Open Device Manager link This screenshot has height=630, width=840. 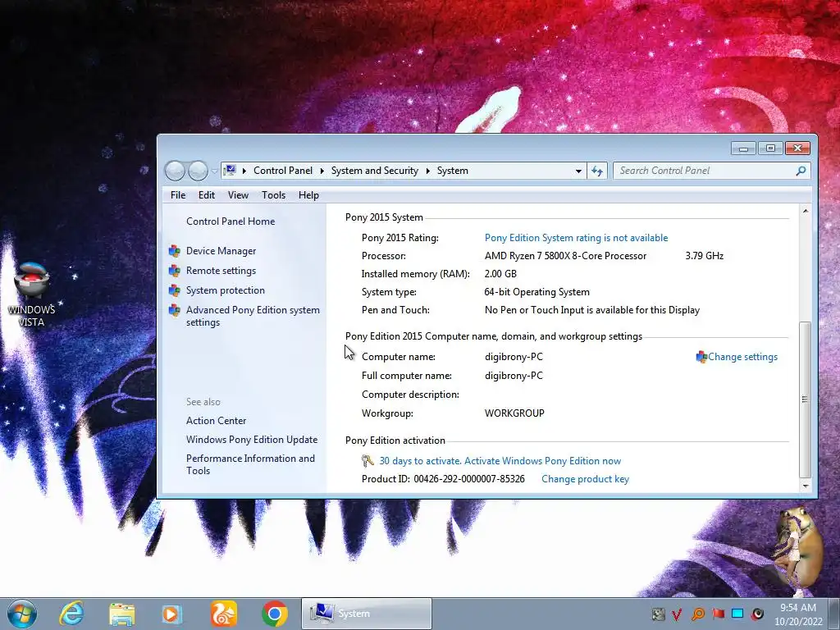coord(221,251)
